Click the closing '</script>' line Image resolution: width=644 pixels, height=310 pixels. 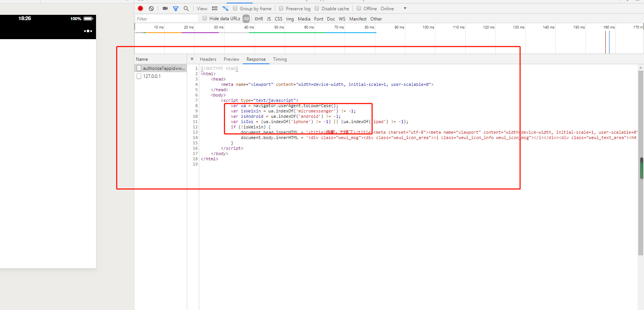pyautogui.click(x=232, y=148)
